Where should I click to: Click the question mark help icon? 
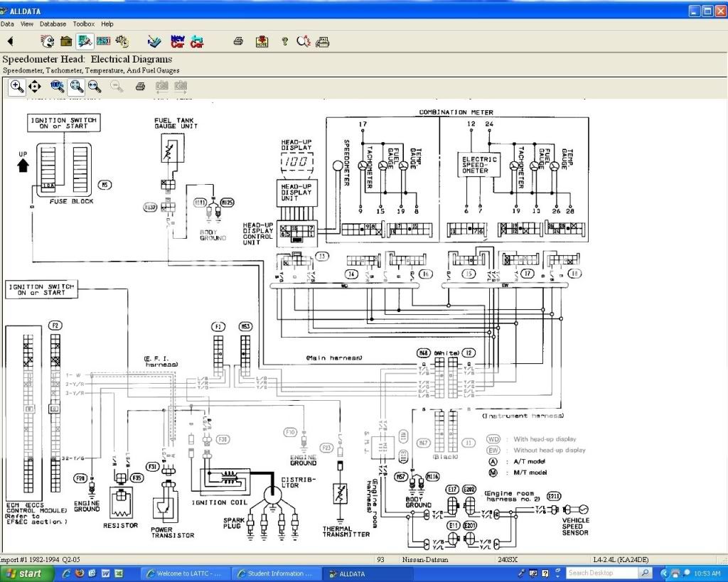(284, 41)
